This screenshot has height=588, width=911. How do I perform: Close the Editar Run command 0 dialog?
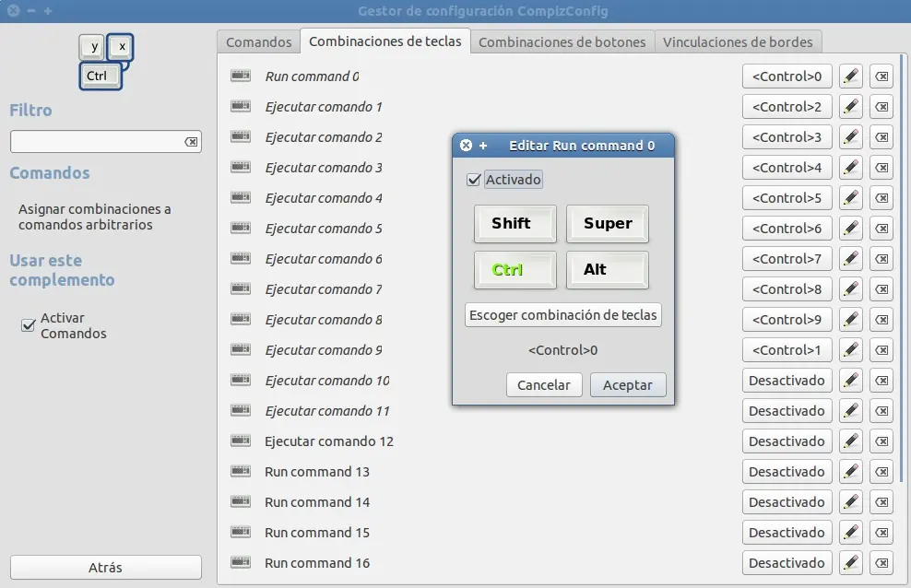pos(466,145)
